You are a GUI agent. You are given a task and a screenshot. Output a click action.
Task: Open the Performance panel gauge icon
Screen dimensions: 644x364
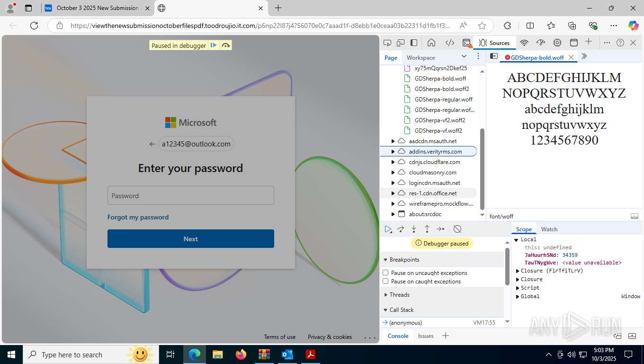(x=541, y=43)
